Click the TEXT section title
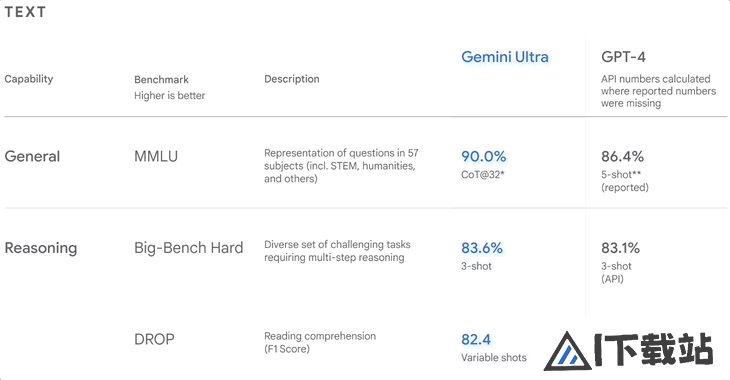The image size is (730, 380). tap(25, 12)
